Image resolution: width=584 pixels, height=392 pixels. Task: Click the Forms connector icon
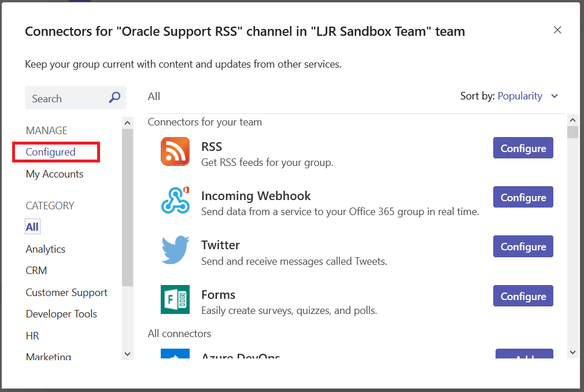tap(175, 299)
